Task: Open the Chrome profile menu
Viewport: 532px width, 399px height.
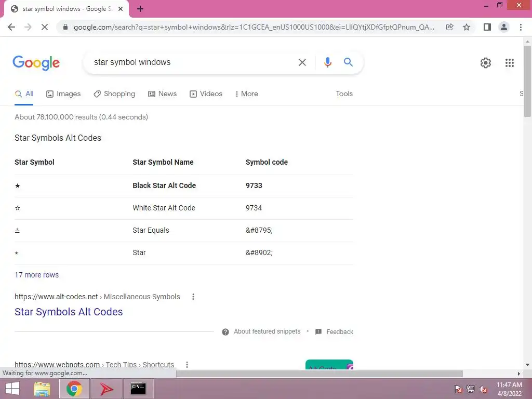Action: click(504, 27)
